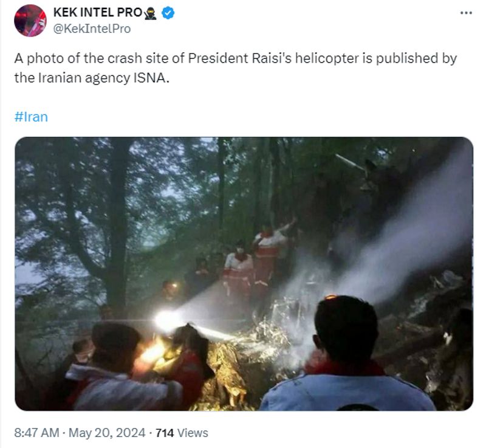The image size is (486, 448).
Task: Open the crash site photo
Action: click(x=244, y=274)
